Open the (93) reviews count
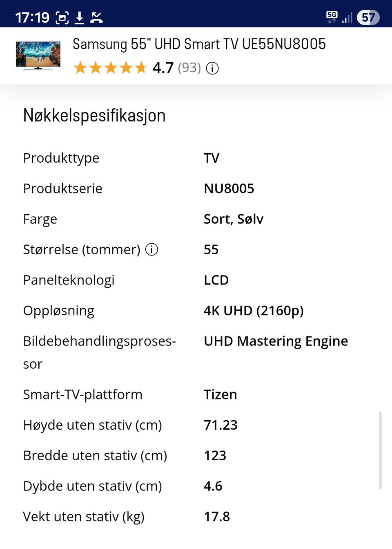The height and width of the screenshot is (549, 392). coord(189,68)
